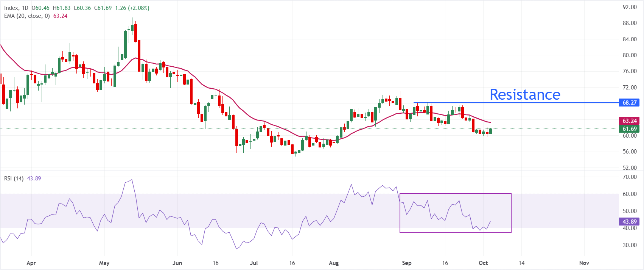Click the green 61.69 current price tag

pyautogui.click(x=630, y=129)
